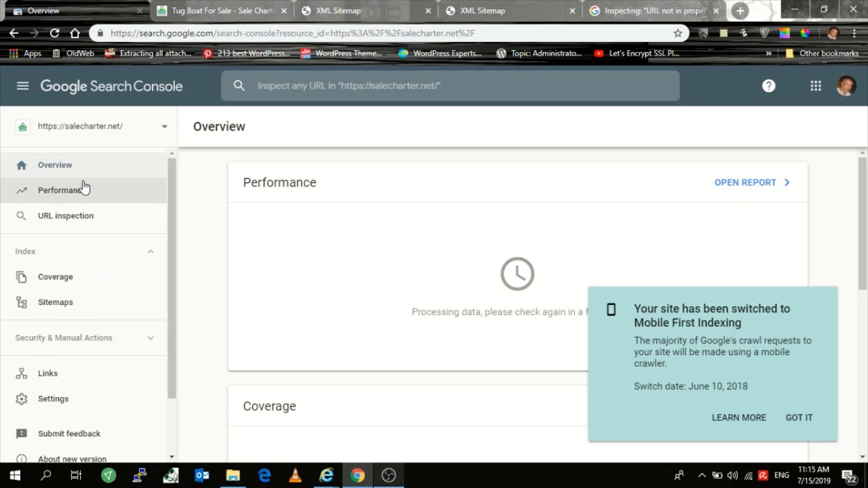Screen dimensions: 868x488
Task: Open the Windows notification center
Action: tap(848, 476)
